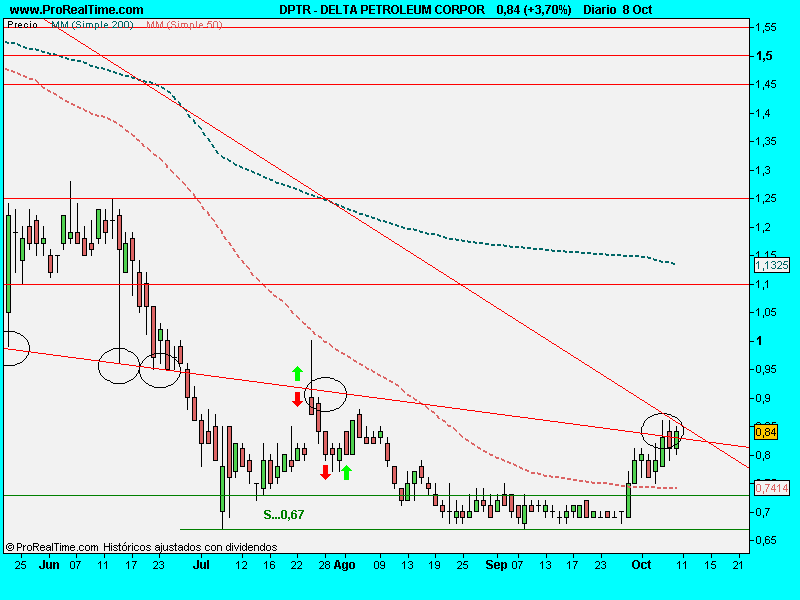Viewport: 800px width, 600px height.
Task: Click the Precio legend label
Action: tap(22, 24)
